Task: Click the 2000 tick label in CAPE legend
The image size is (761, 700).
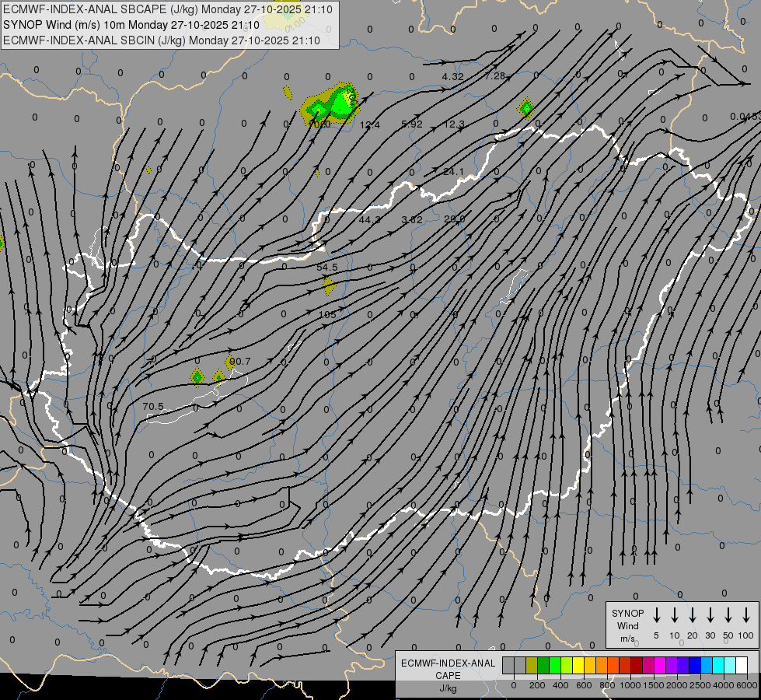Action: [x=677, y=685]
